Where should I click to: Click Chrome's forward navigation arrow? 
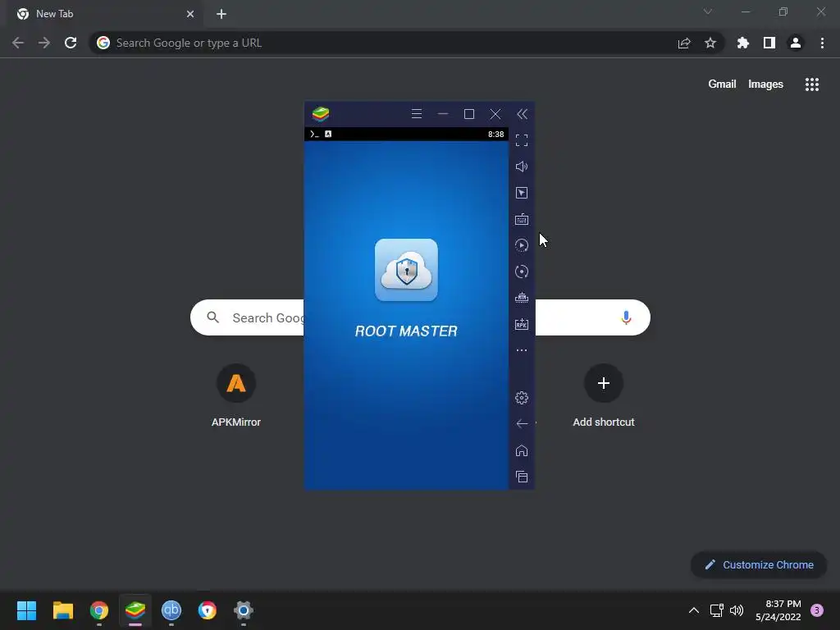[44, 43]
